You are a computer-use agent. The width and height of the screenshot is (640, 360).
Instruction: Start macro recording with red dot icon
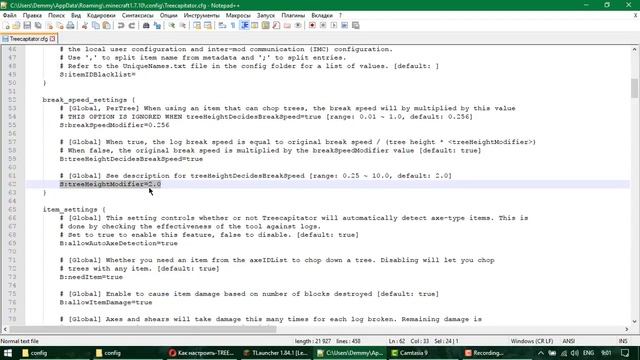312,25
